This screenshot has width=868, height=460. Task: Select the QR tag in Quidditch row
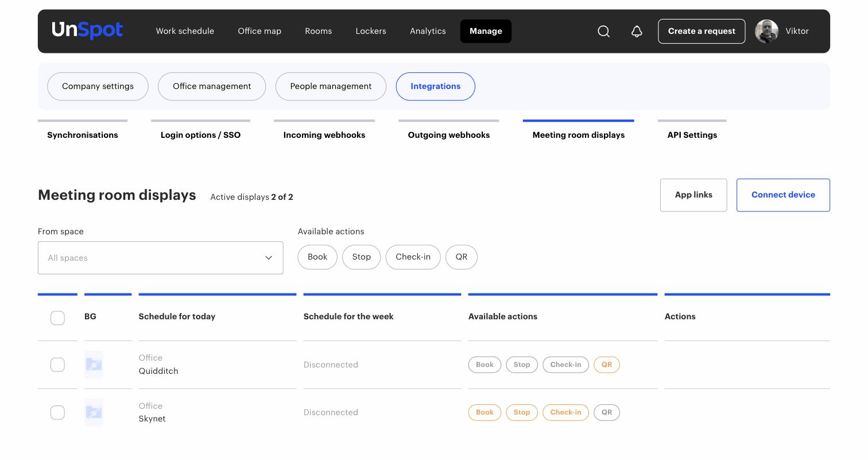(607, 365)
